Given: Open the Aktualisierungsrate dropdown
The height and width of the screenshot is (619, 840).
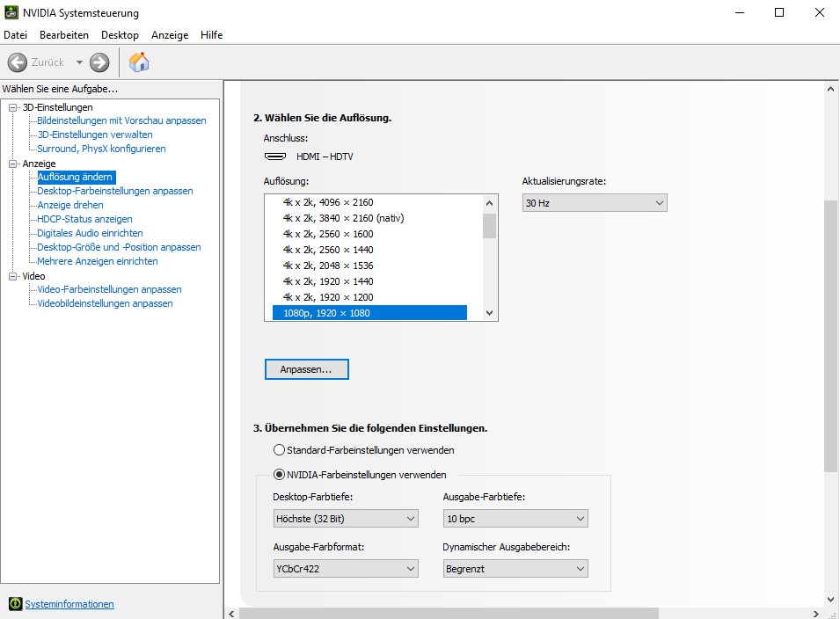Looking at the screenshot, I should (x=595, y=203).
